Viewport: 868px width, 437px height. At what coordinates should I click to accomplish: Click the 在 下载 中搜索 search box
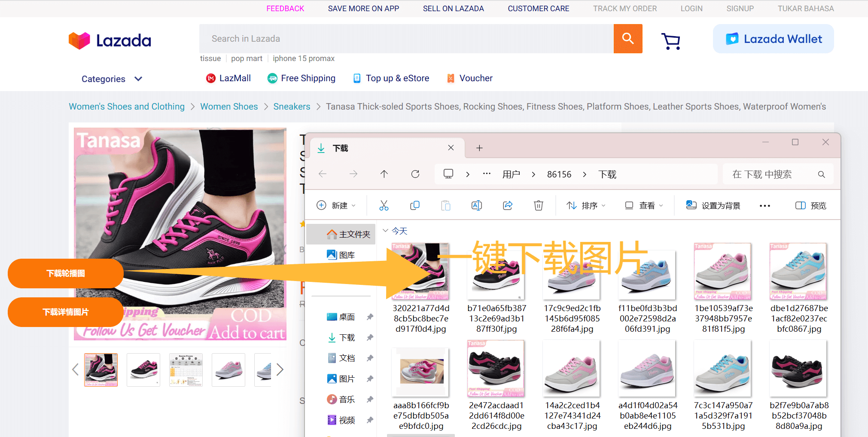[x=778, y=174]
